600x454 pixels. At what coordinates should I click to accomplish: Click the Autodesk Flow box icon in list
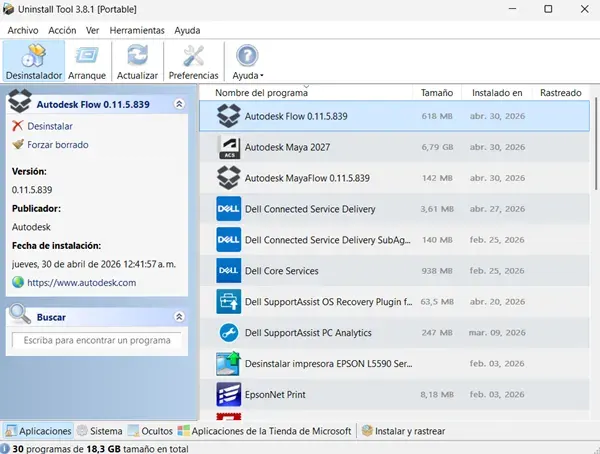228,116
